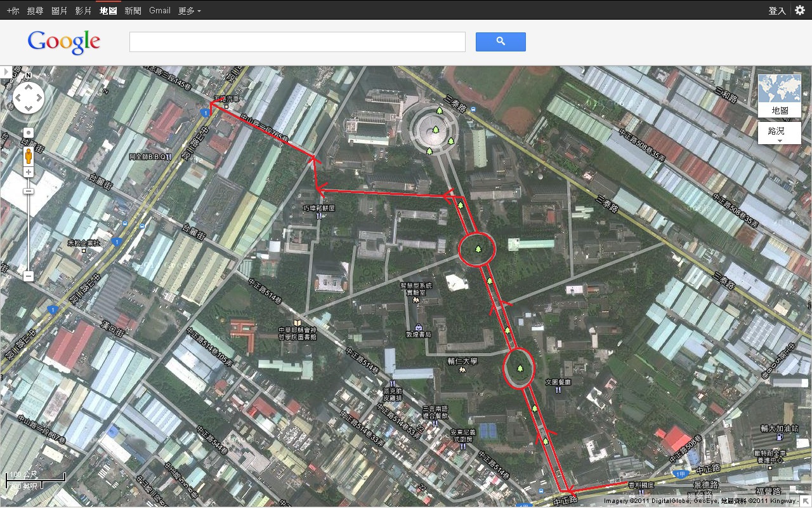
Task: Click the 安東尼義式廚房 restaurant icon
Action: click(x=462, y=446)
